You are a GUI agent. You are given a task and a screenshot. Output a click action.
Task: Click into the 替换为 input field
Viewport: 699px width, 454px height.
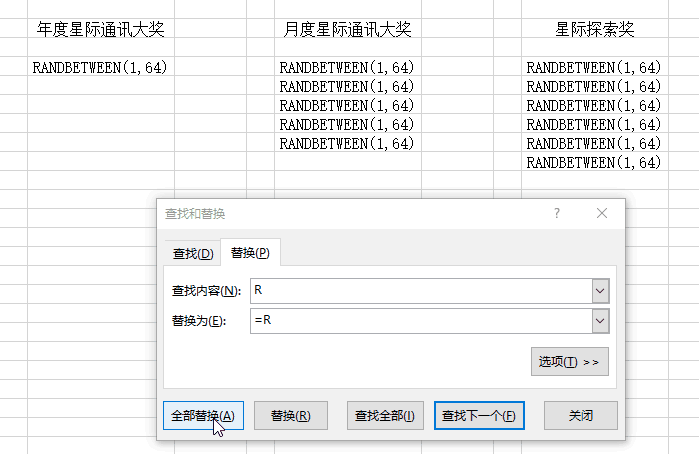pos(421,321)
